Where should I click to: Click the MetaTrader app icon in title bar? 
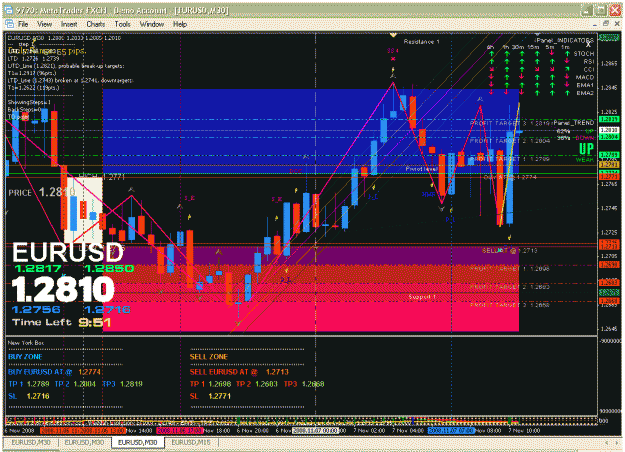click(8, 10)
